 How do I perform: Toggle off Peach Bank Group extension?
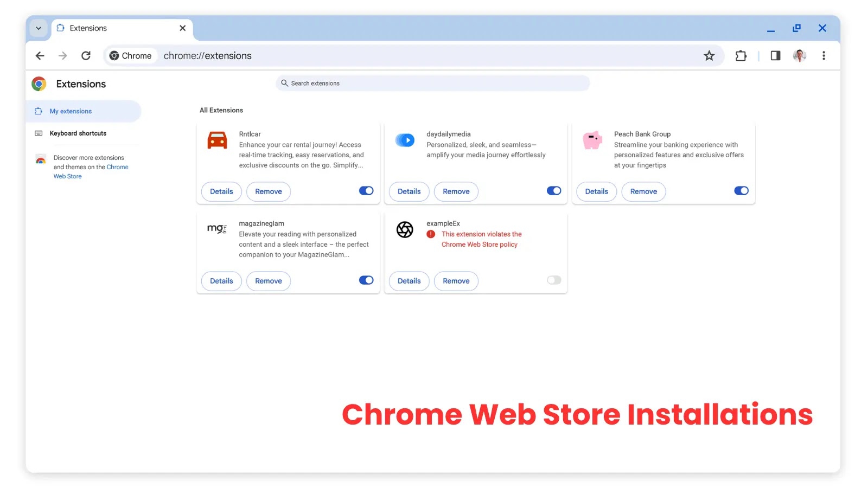(x=742, y=191)
